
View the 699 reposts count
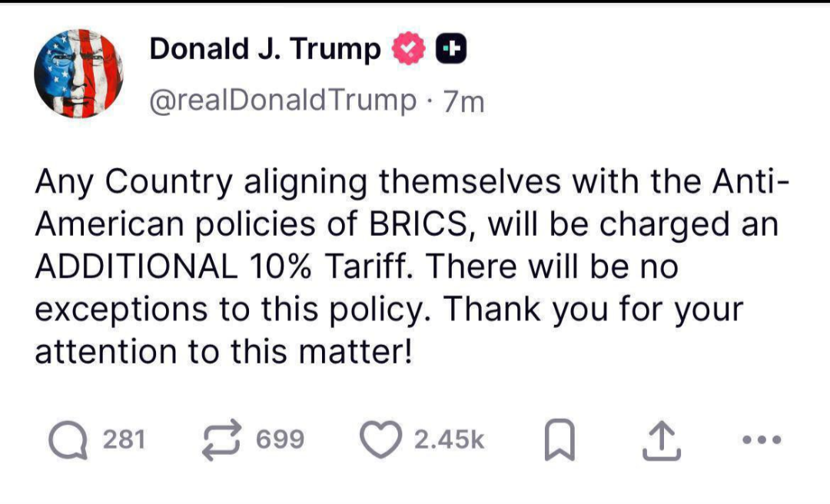coord(280,440)
